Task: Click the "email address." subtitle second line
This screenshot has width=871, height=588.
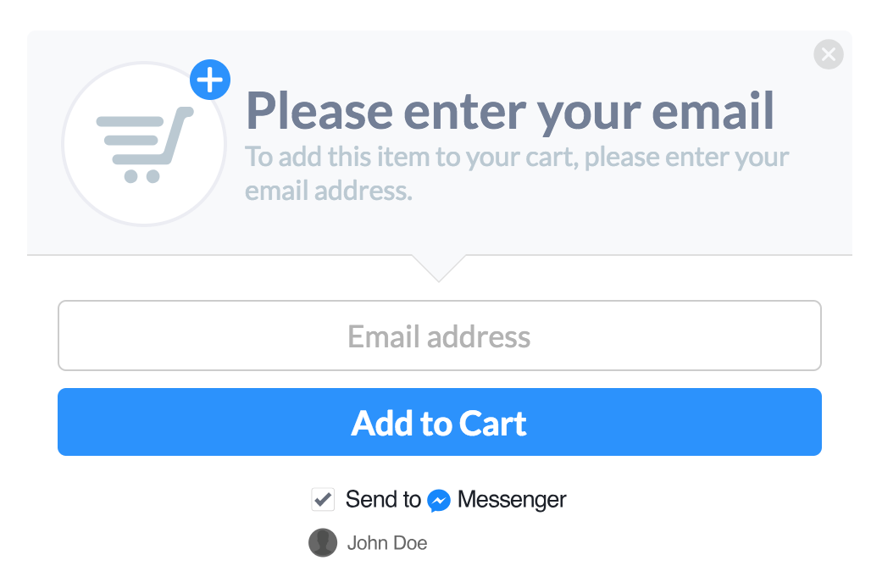Action: (x=329, y=191)
